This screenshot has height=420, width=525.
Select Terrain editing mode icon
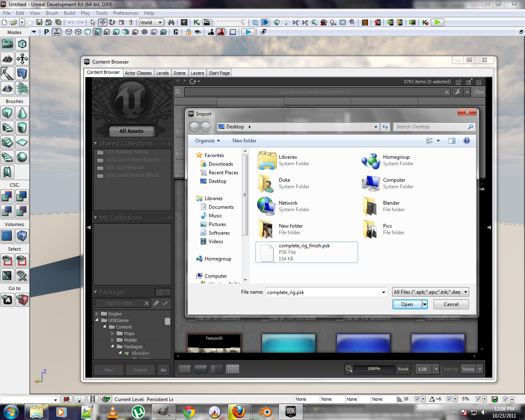[7, 59]
